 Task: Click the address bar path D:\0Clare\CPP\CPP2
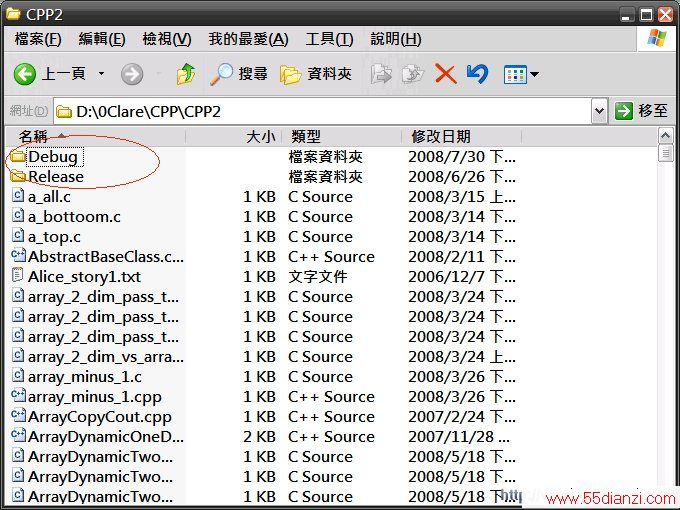pos(148,112)
